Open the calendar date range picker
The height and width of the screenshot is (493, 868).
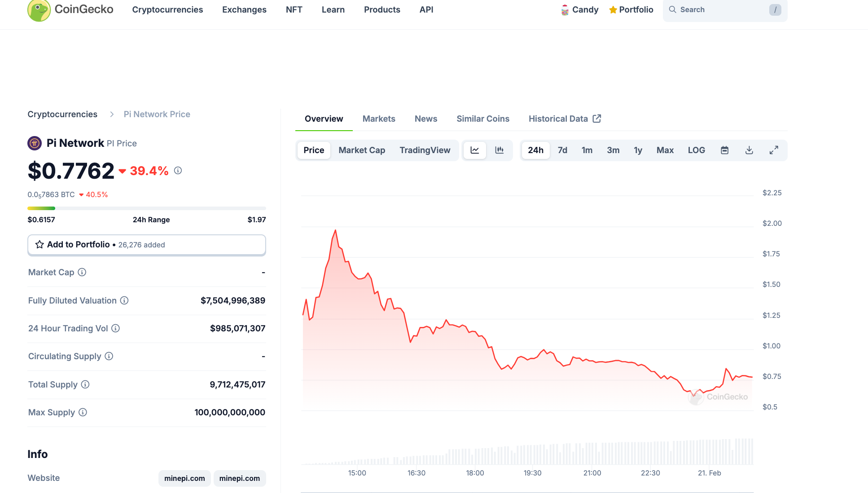tap(724, 150)
